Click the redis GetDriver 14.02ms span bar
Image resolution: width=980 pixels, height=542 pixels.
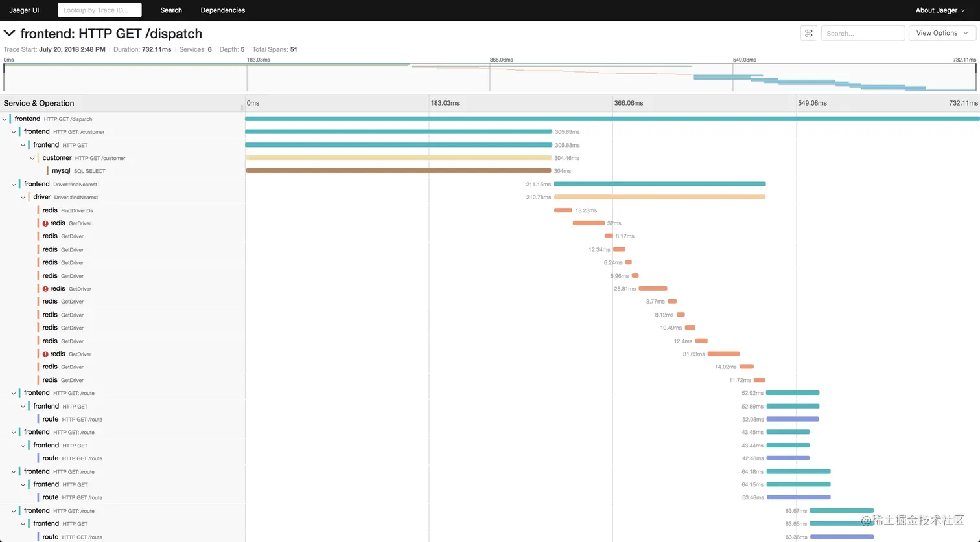pos(747,367)
